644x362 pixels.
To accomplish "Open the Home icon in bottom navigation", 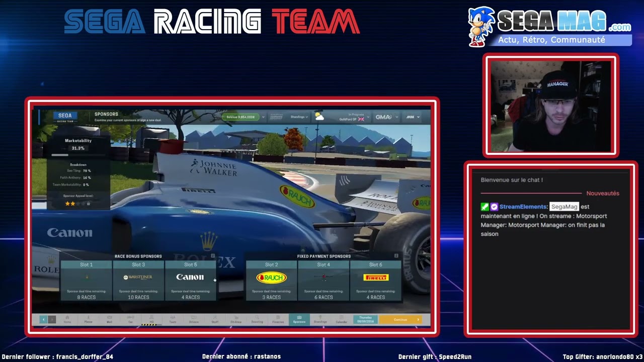I will tap(67, 320).
